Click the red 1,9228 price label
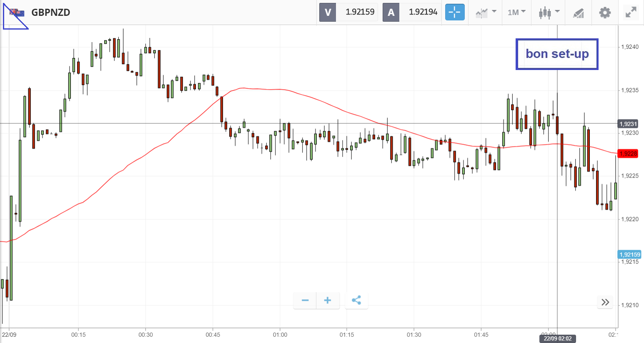This screenshot has width=644, height=343. click(x=628, y=154)
